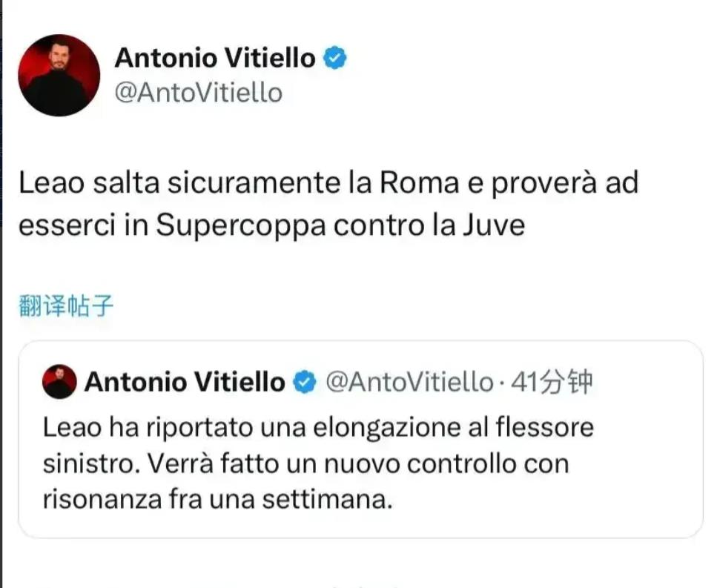
Task: Click the word risonanza in the quoted tweet
Action: tap(102, 499)
